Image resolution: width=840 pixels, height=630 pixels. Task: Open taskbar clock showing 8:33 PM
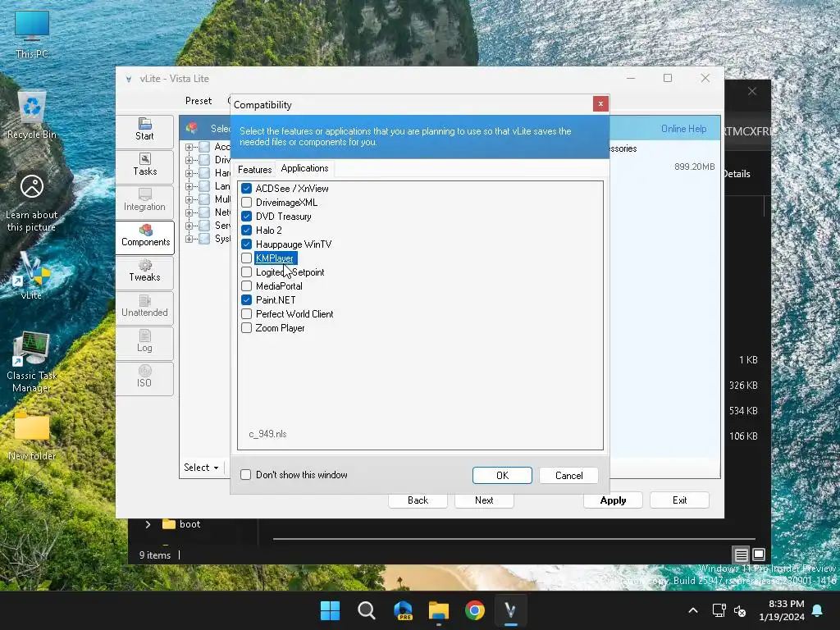click(x=782, y=610)
